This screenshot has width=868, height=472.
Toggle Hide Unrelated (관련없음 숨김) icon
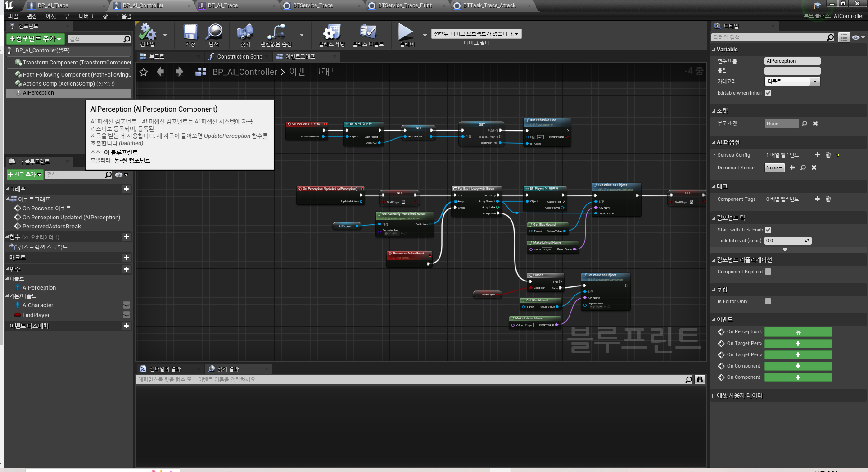click(276, 32)
